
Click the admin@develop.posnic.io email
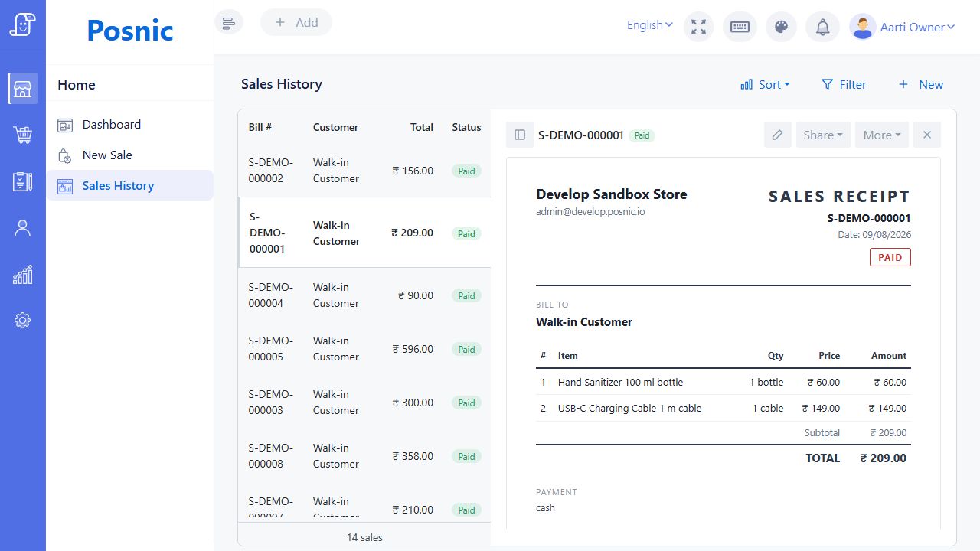pyautogui.click(x=590, y=211)
